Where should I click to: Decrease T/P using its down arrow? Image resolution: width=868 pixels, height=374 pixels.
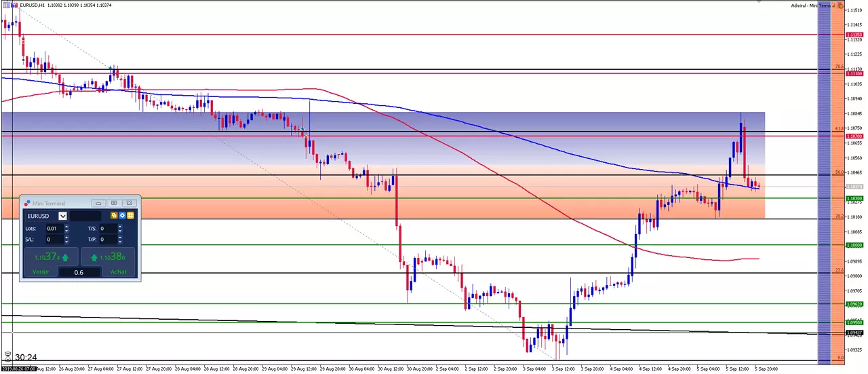click(x=120, y=242)
